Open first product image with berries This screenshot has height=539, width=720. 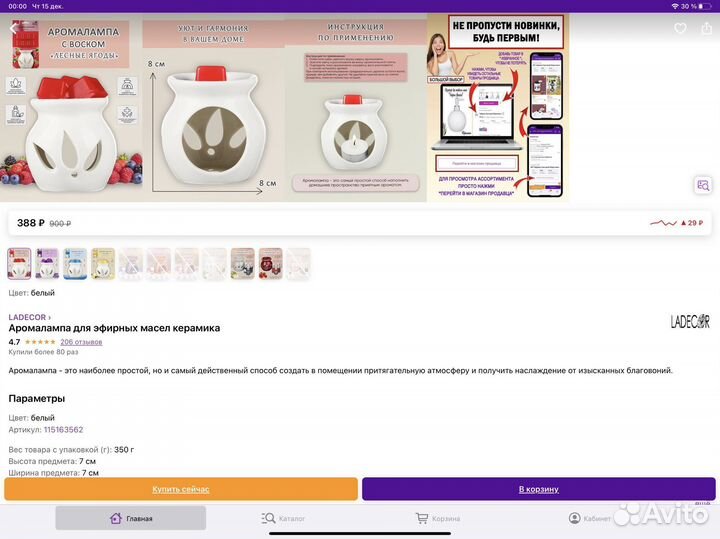(x=71, y=108)
